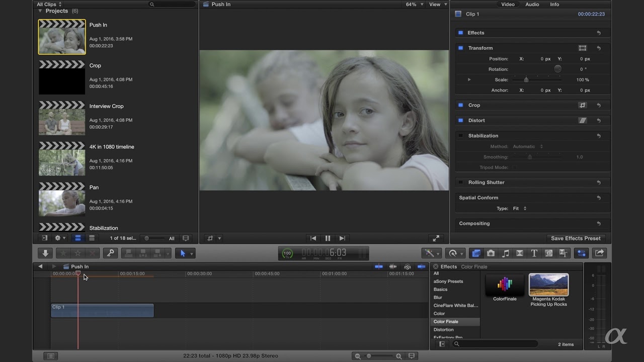
Task: Select Distortion effects category
Action: tap(443, 329)
